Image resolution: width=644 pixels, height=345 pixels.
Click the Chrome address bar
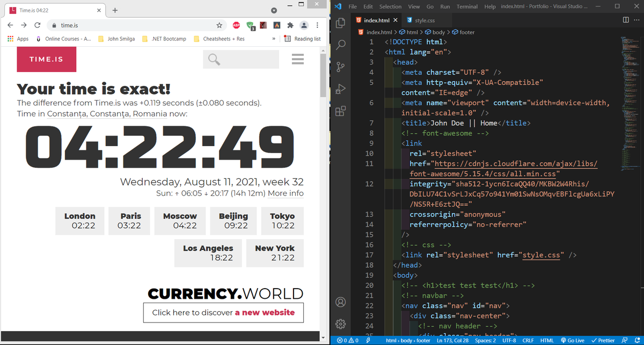pos(137,25)
